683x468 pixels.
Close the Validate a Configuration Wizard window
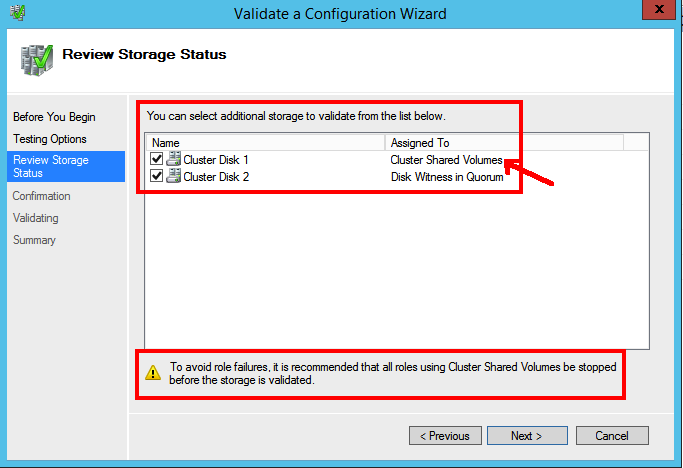[659, 9]
